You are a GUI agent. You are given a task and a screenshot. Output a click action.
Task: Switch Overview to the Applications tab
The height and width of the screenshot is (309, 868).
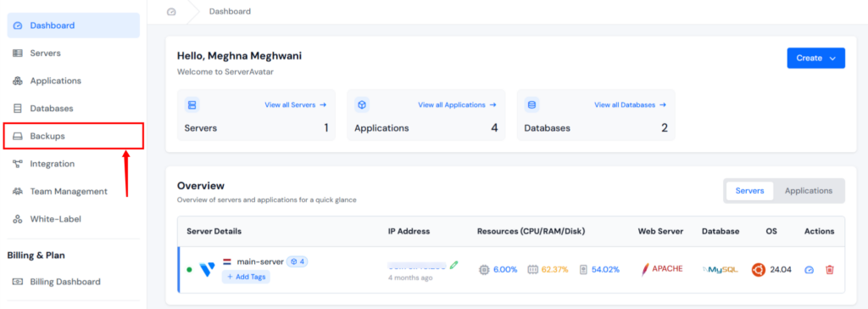(808, 191)
